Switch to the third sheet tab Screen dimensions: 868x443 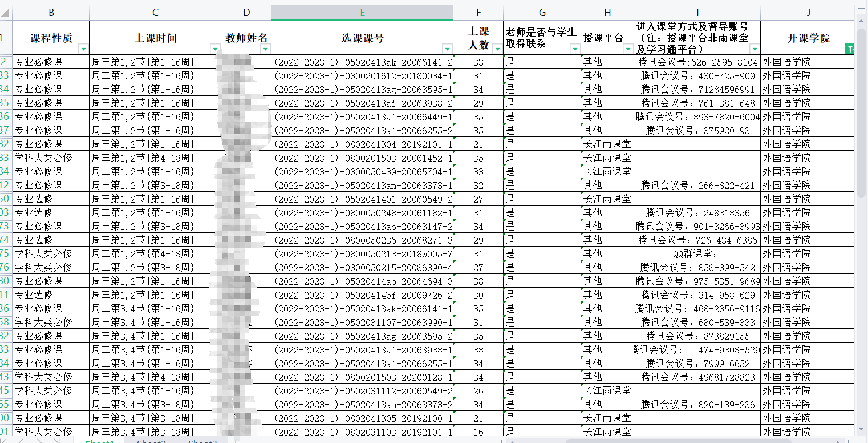202,442
